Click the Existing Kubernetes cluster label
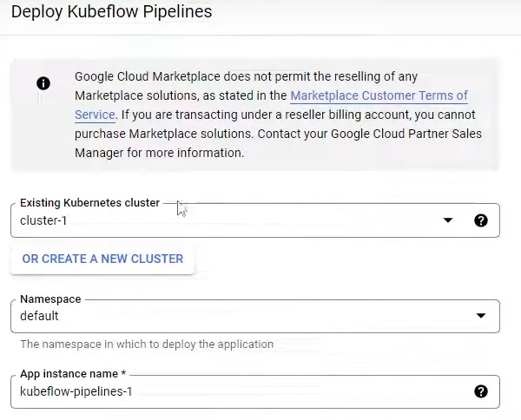521x420 pixels. tap(89, 203)
